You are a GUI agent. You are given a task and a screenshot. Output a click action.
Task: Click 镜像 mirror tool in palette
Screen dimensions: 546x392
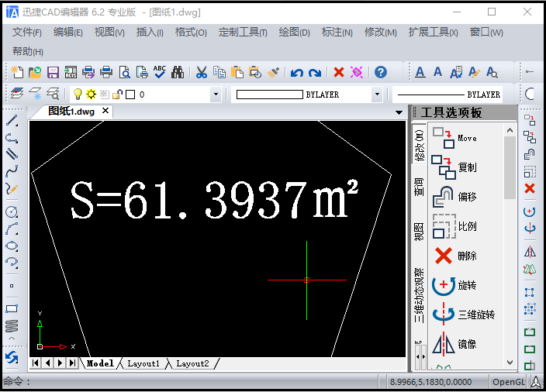click(x=454, y=344)
